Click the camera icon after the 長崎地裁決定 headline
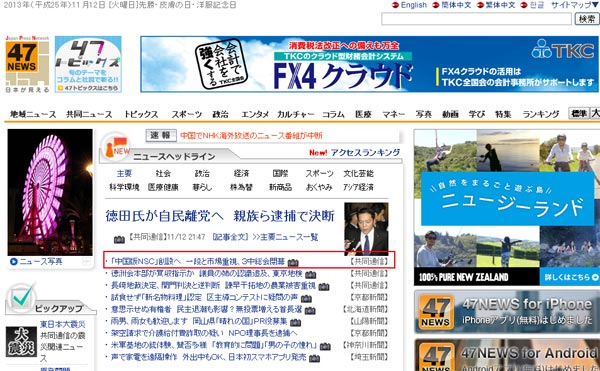 tap(324, 286)
